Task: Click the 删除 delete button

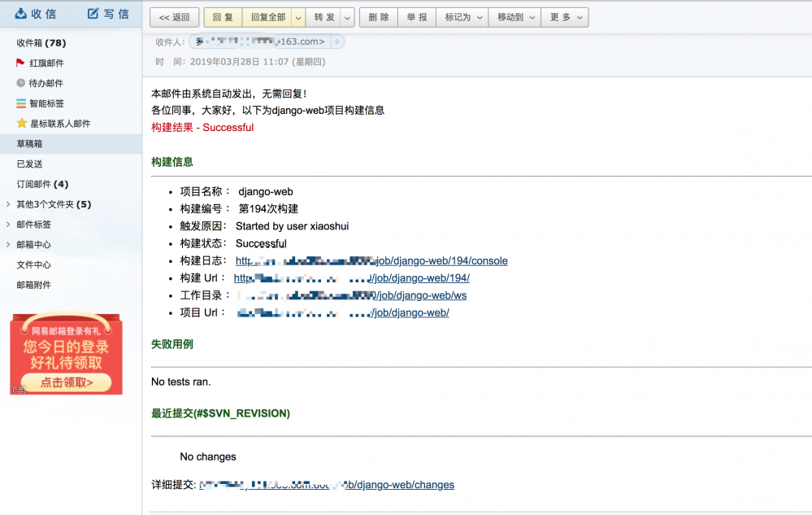Action: click(x=378, y=16)
